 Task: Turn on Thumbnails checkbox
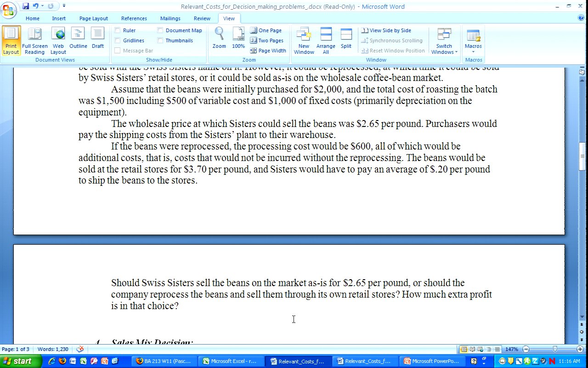coord(160,40)
